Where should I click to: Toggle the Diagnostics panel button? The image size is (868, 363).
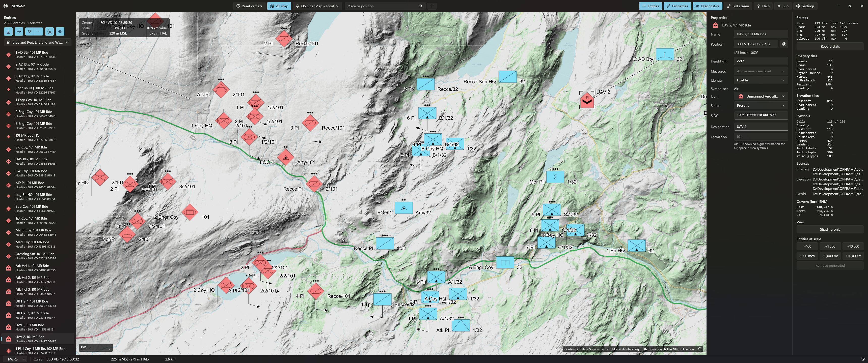pos(707,6)
